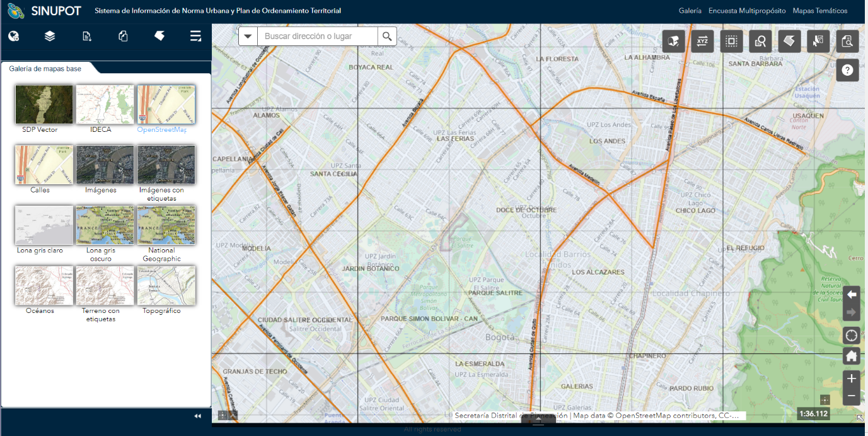Click the Secretaría Distrital de Planeación attribution
868x436 pixels.
(511, 416)
